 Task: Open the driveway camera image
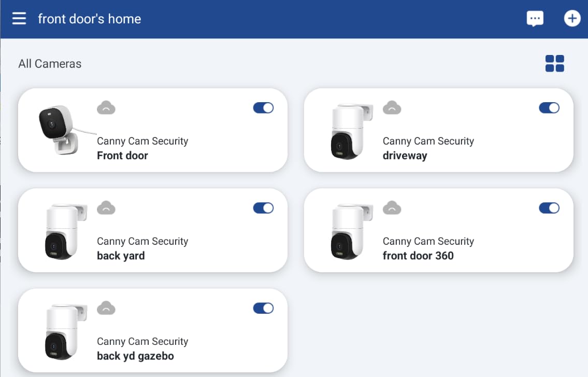point(352,131)
